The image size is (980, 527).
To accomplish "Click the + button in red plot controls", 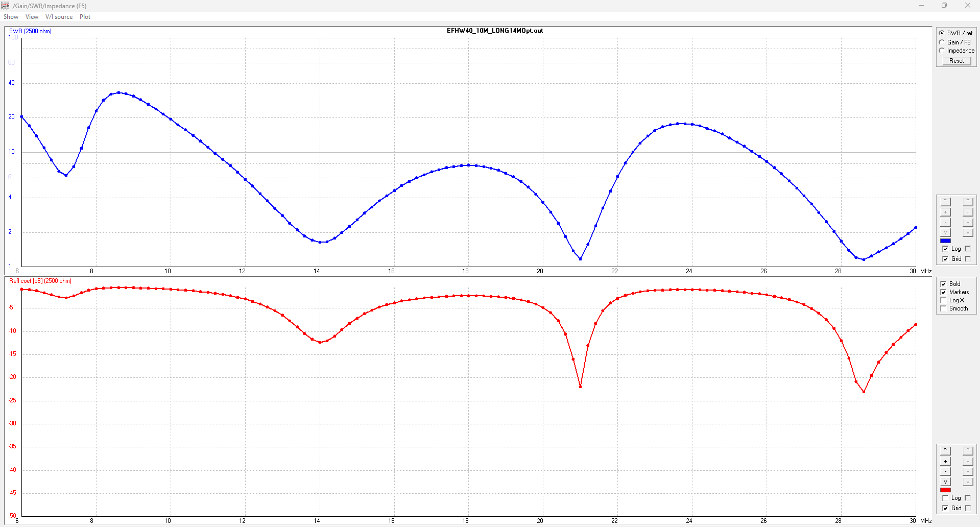I will click(x=945, y=461).
